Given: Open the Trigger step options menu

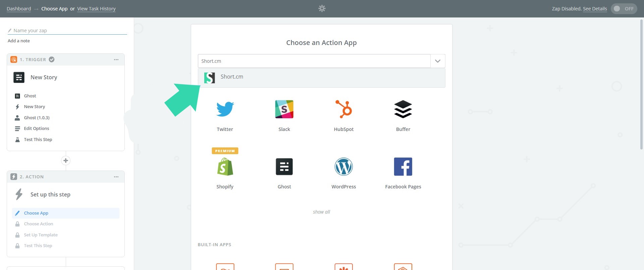Looking at the screenshot, I should point(116,60).
